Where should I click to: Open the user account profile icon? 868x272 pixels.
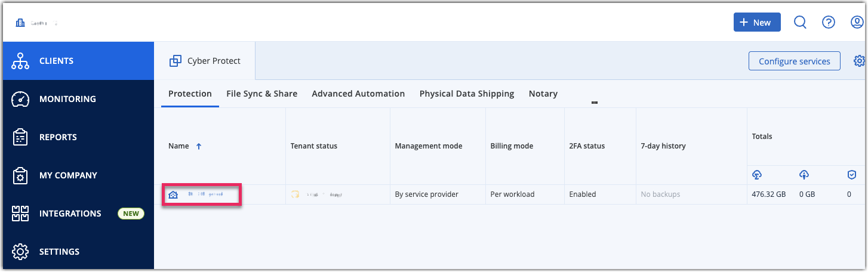[x=857, y=22]
